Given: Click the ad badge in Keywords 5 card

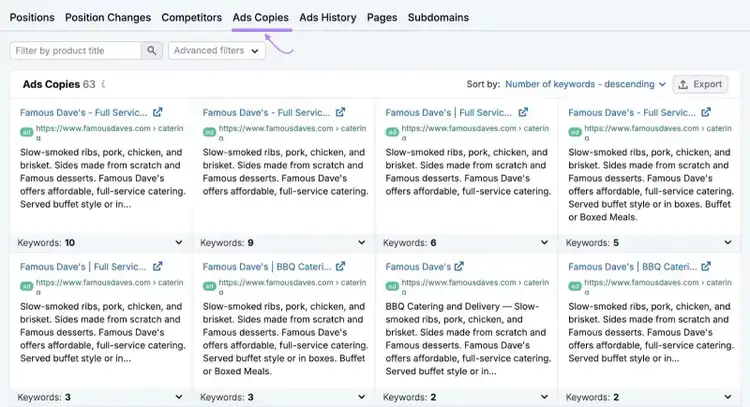Looking at the screenshot, I should [x=574, y=132].
